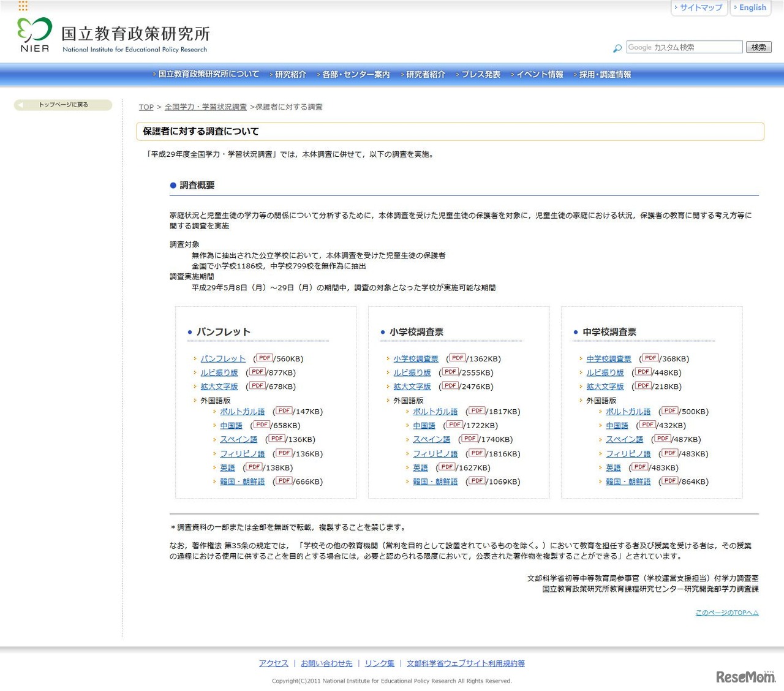Follow 全国学力・学習状況調査 breadcrumb link
784x691 pixels.
coord(205,107)
